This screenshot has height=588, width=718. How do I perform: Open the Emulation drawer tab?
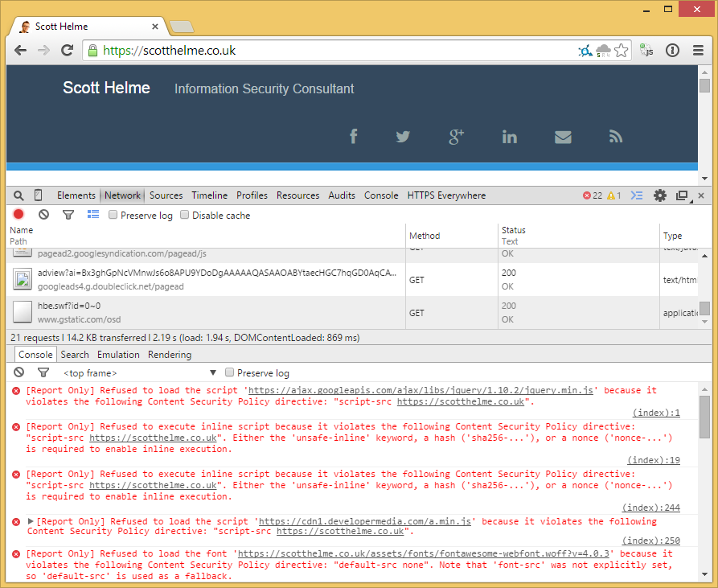pyautogui.click(x=118, y=355)
